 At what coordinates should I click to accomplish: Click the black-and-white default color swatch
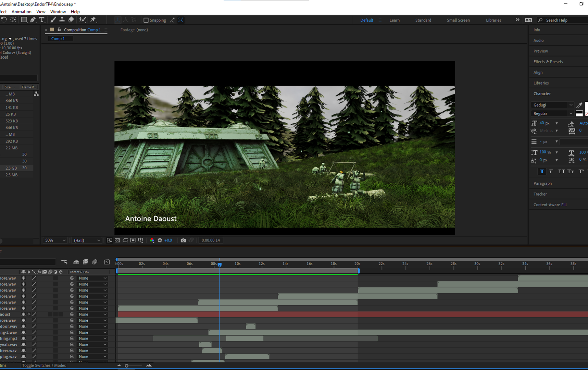tap(579, 113)
